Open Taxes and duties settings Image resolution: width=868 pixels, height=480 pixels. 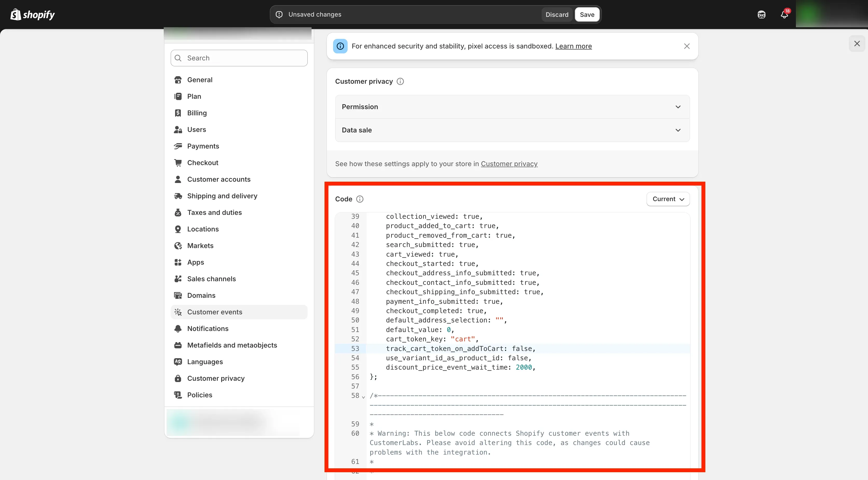click(239, 213)
